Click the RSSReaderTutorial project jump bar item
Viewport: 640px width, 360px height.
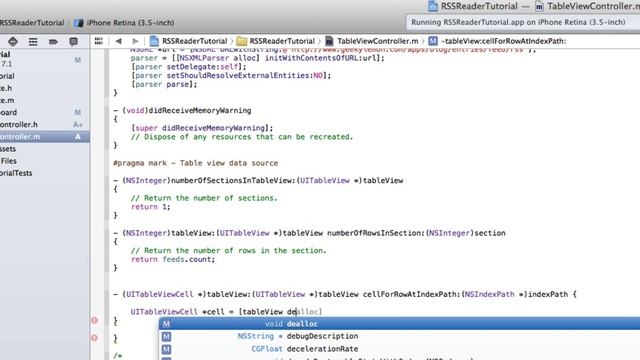tap(189, 41)
